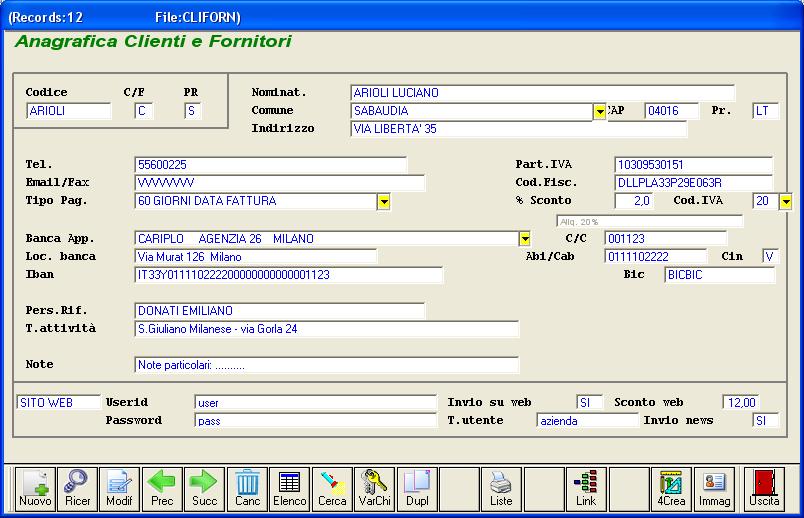Click the disabled Aliq. 20% description box
Screen dimensions: 804x518
(650, 222)
